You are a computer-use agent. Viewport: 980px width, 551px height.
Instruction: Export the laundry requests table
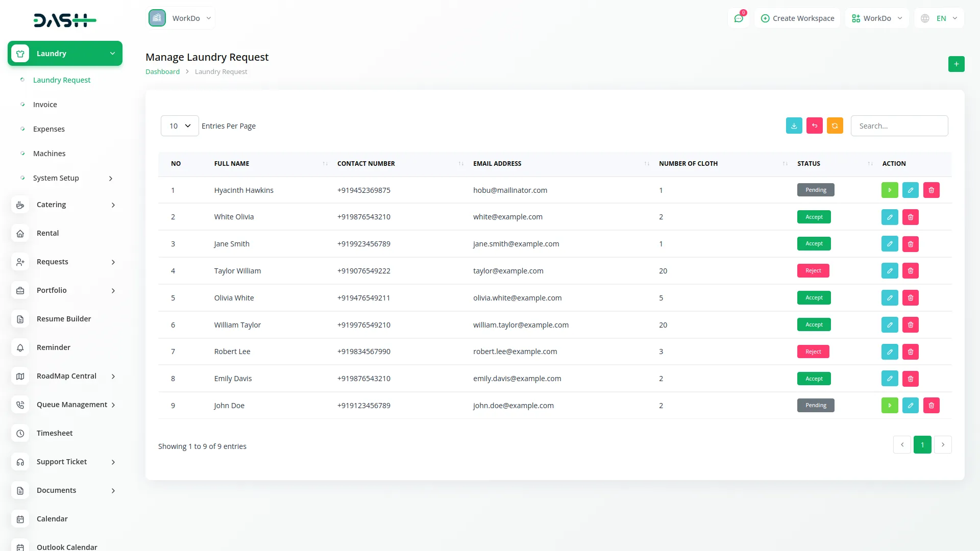(x=794, y=126)
